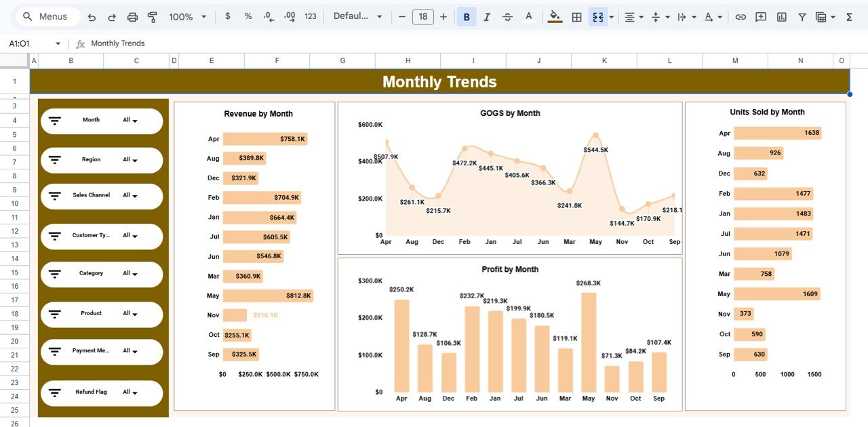Toggle strikethrough formatting

click(507, 16)
